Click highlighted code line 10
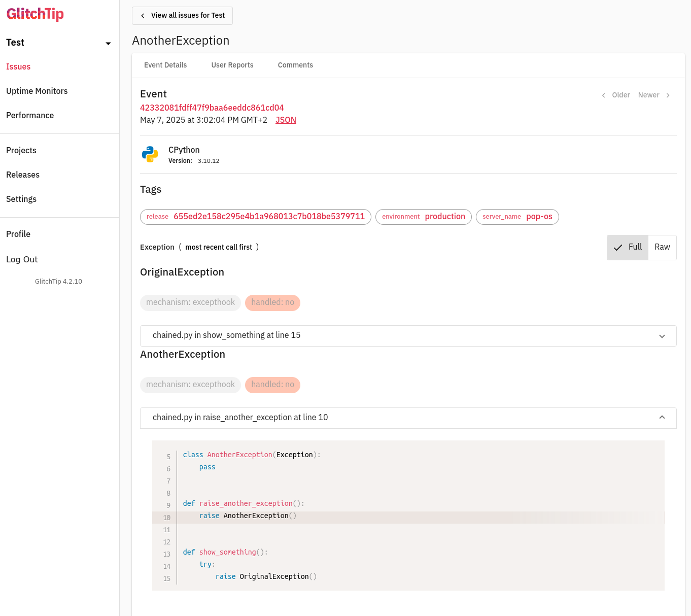Image resolution: width=691 pixels, height=616 pixels. [408, 517]
